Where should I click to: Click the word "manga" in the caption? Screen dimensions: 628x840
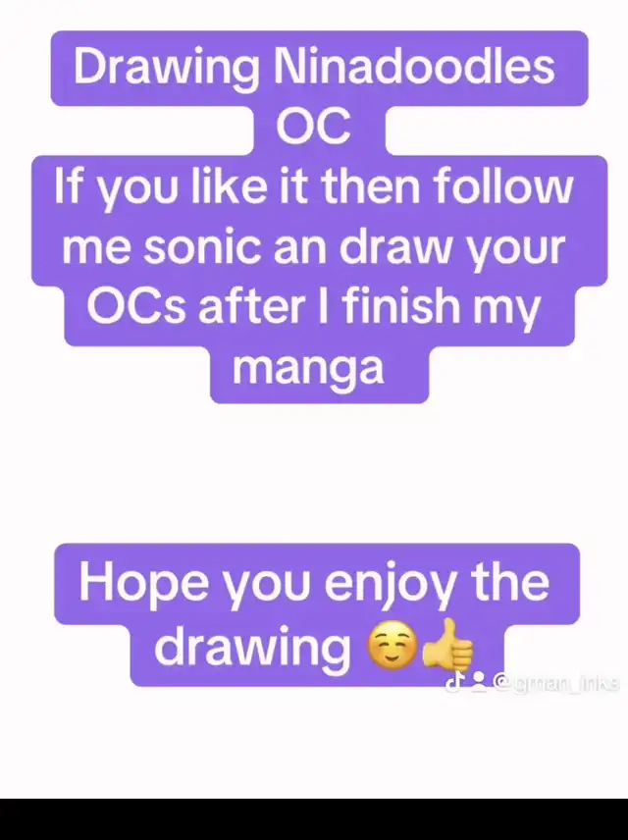[308, 370]
